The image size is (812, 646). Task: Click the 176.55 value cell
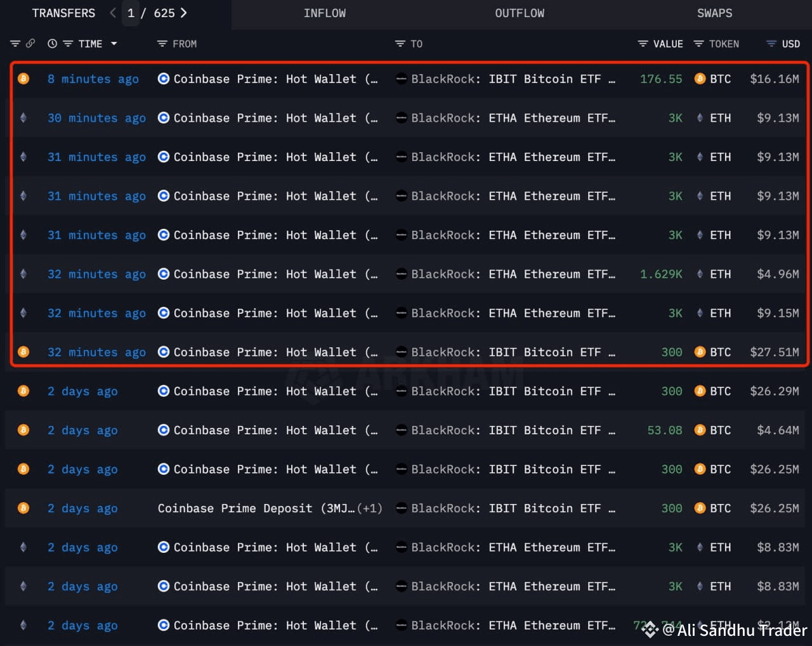pyautogui.click(x=661, y=79)
